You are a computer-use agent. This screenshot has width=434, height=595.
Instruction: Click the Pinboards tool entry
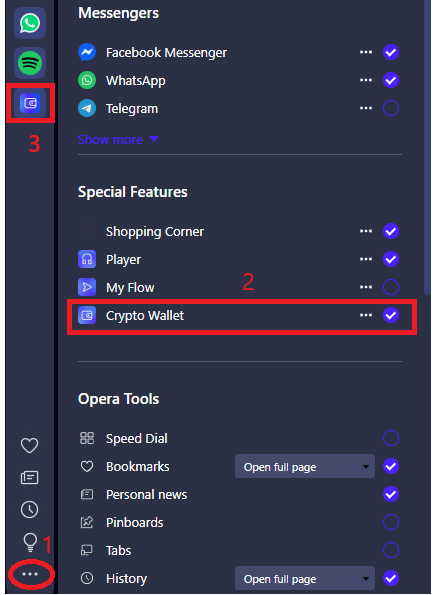135,523
